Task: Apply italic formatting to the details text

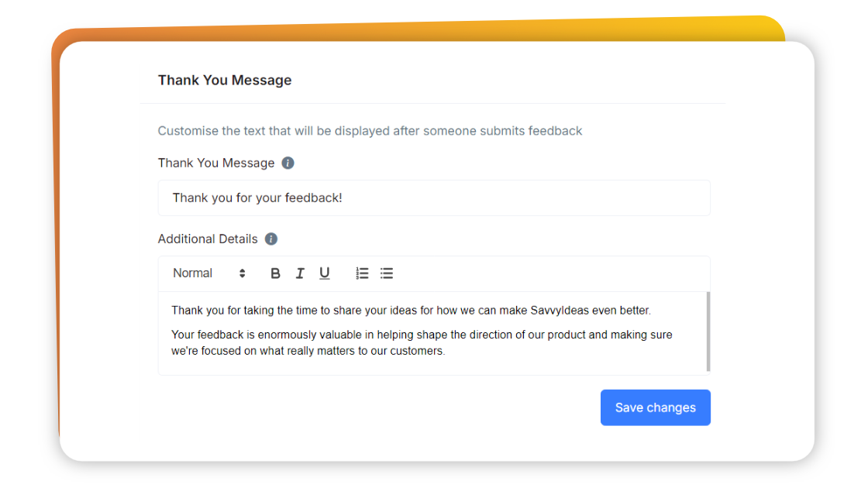Action: click(x=300, y=273)
